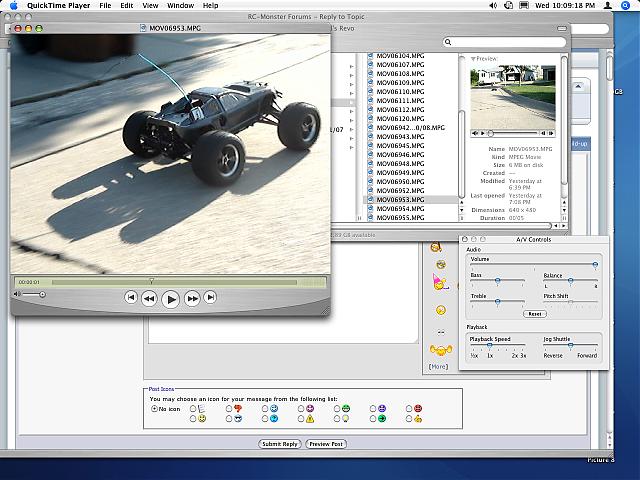Select the 'No icon' radio button

pyautogui.click(x=154, y=408)
